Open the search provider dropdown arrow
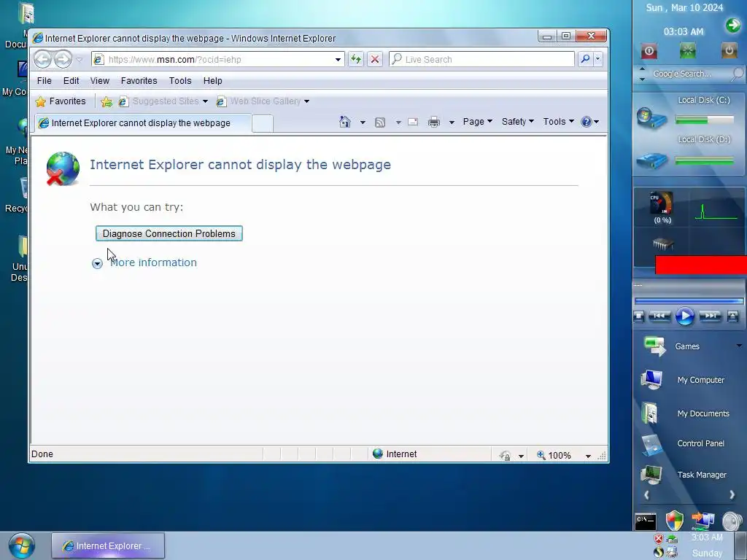Viewport: 747px width, 560px height. (x=598, y=59)
